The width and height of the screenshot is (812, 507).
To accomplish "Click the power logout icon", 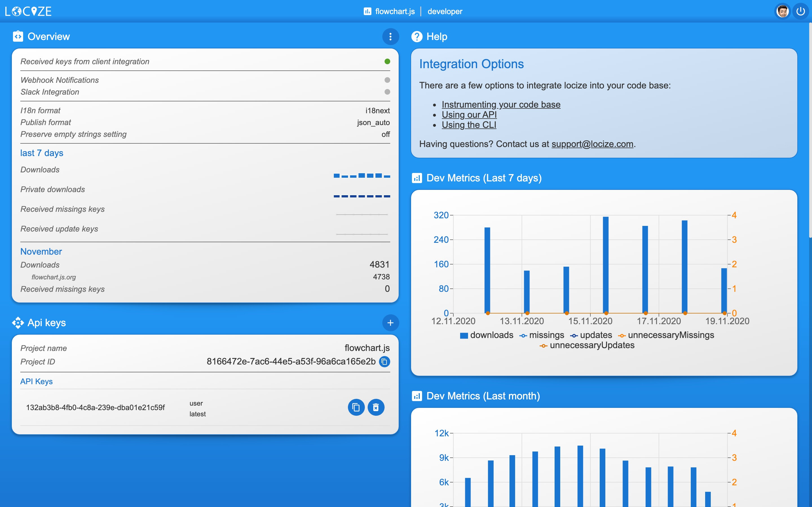I will pos(801,11).
